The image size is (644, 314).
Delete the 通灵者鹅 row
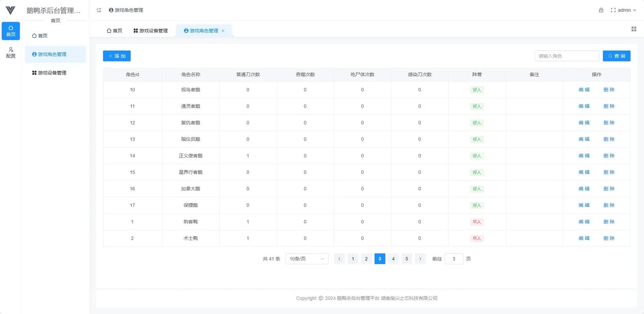tap(609, 106)
